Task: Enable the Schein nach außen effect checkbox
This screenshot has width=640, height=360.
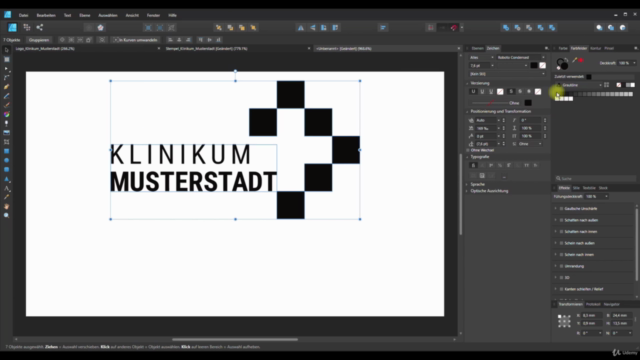Action: click(562, 243)
